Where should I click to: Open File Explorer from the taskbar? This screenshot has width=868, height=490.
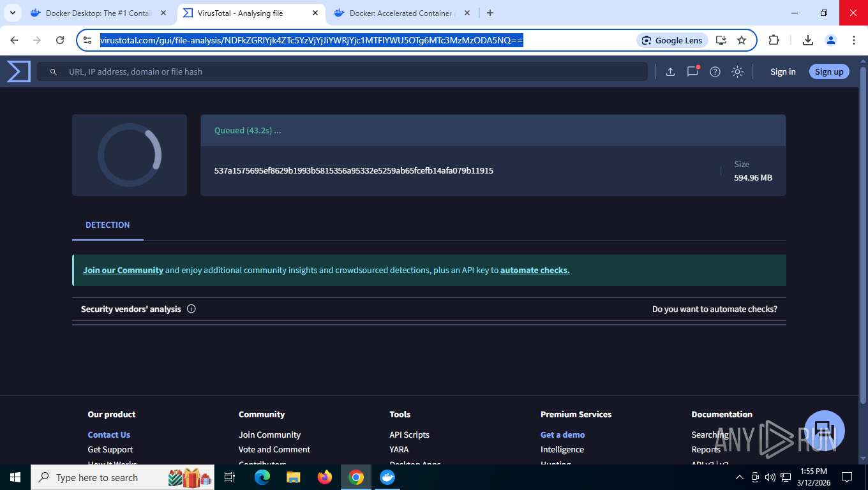(x=293, y=477)
